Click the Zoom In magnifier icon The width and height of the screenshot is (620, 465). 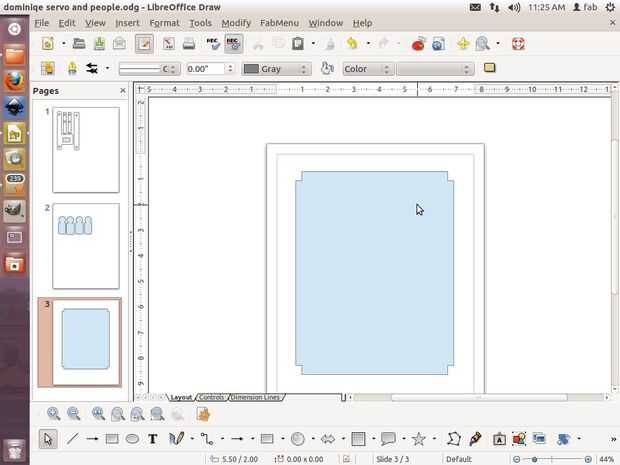click(53, 414)
